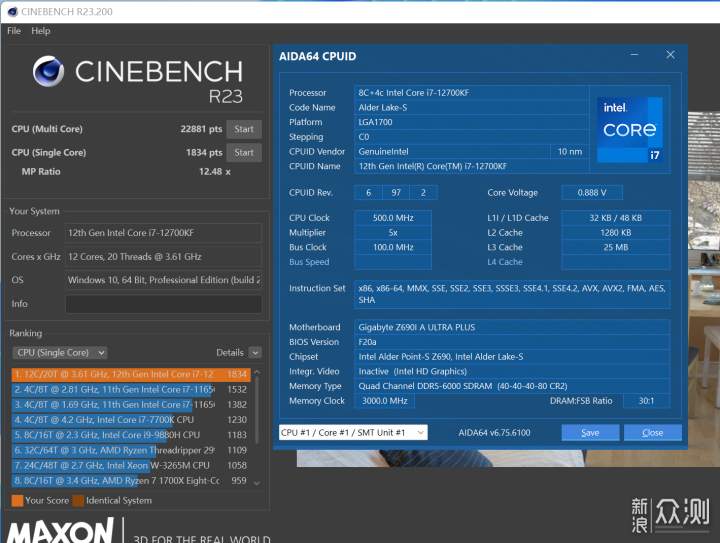Image resolution: width=720 pixels, height=543 pixels.
Task: Select ranking row AMD Ryzen Threadripper
Action: click(131, 450)
